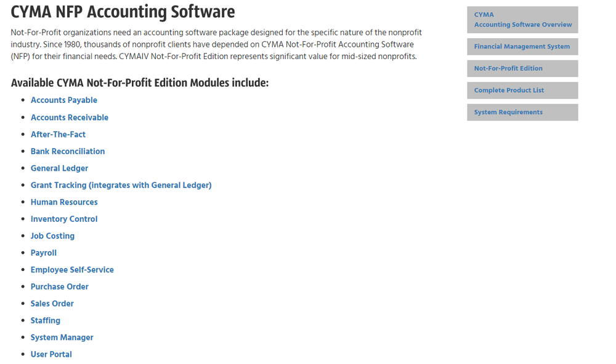The height and width of the screenshot is (364, 616).
Task: Open the Staffing module page
Action: click(45, 320)
